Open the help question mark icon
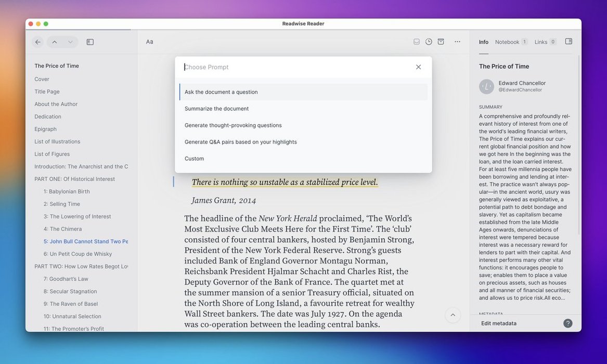607x364 pixels. coord(567,323)
